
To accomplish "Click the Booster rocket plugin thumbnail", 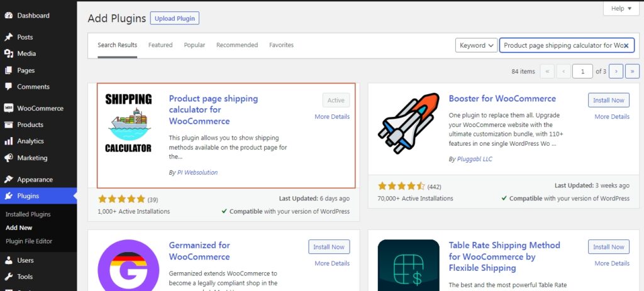I will pos(409,124).
